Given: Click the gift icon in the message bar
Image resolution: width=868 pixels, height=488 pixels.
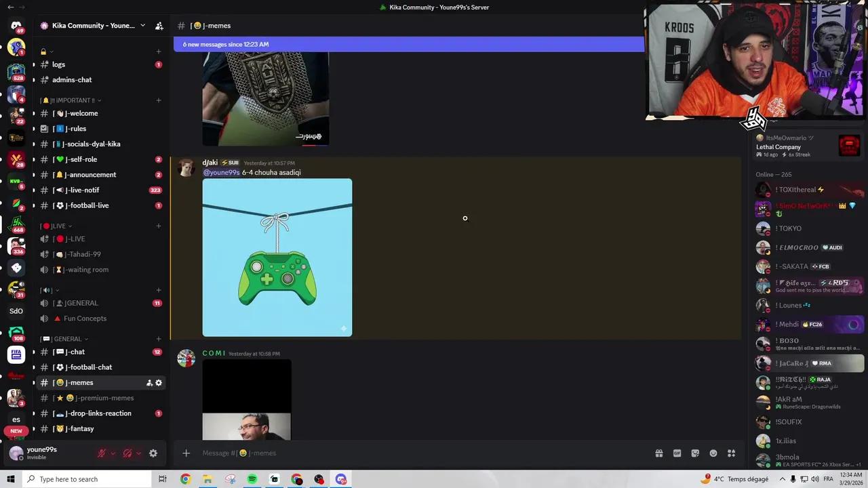Looking at the screenshot, I should tap(658, 453).
